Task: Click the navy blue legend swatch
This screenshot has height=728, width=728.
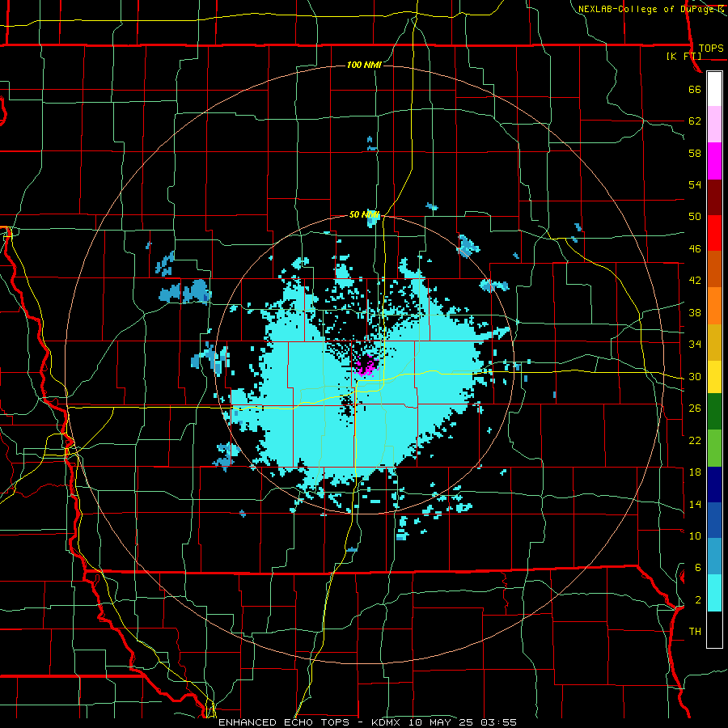Action: (714, 485)
